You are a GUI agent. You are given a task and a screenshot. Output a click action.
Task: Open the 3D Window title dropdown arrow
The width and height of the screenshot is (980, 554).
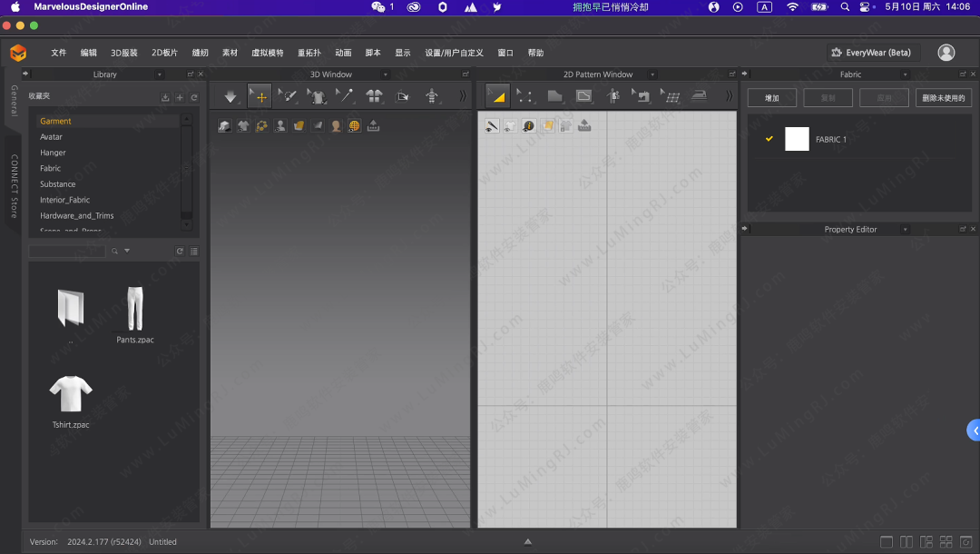386,74
